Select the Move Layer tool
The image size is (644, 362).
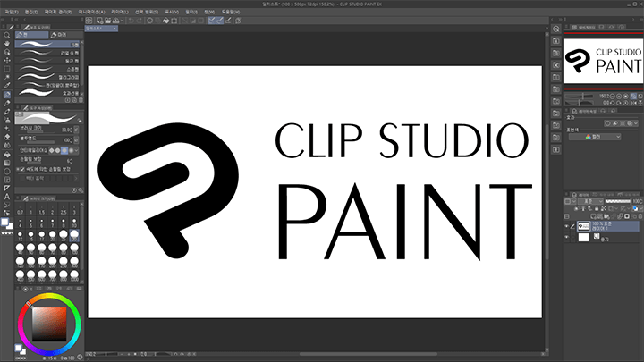(x=7, y=61)
